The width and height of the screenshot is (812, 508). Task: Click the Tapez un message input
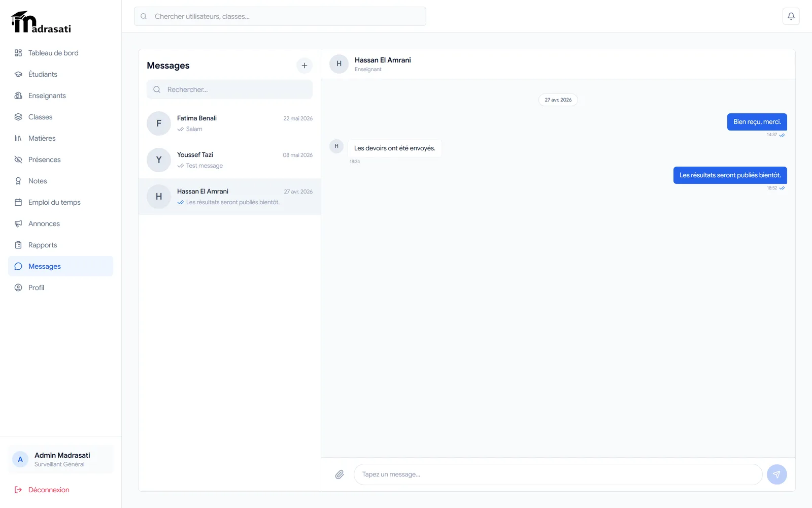pyautogui.click(x=558, y=474)
